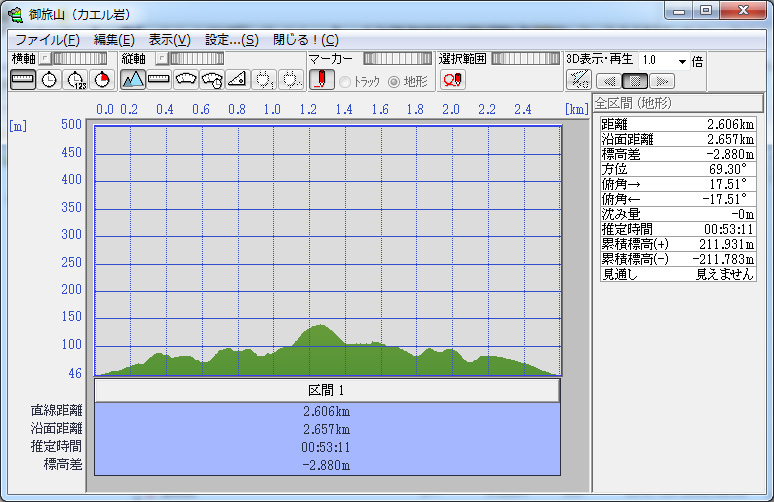The image size is (774, 502).
Task: Click the 直線距離 row label
Action: tap(56, 410)
